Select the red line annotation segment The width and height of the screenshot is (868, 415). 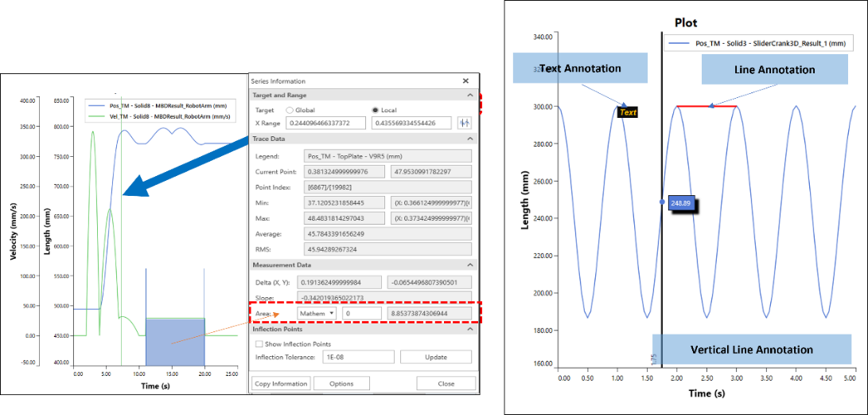point(706,106)
